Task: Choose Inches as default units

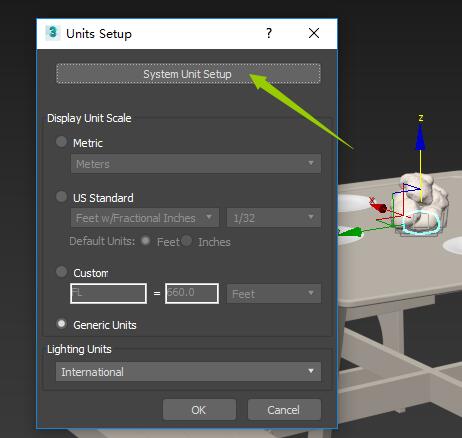Action: point(187,241)
